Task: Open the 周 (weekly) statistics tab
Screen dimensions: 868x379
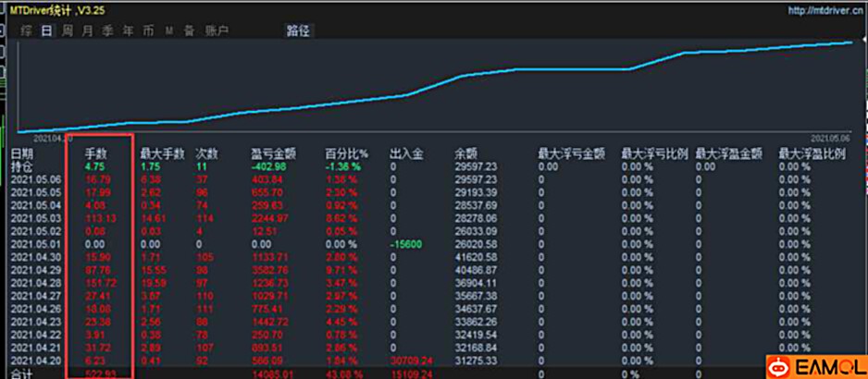Action: (68, 31)
